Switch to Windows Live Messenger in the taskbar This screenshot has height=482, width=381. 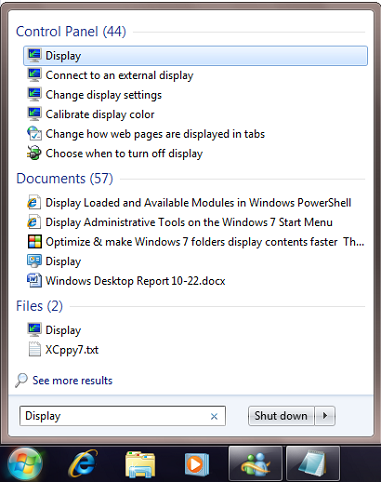point(256,464)
